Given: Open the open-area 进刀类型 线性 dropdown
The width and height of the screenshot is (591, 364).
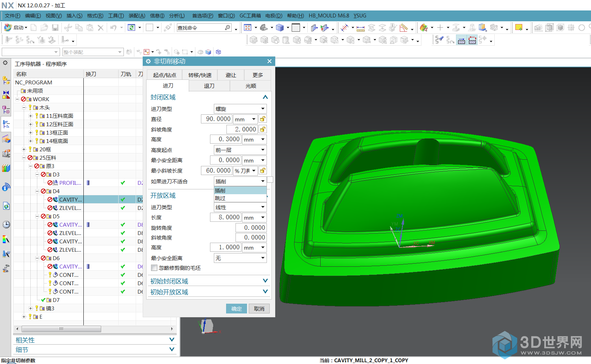Looking at the screenshot, I should [x=240, y=207].
